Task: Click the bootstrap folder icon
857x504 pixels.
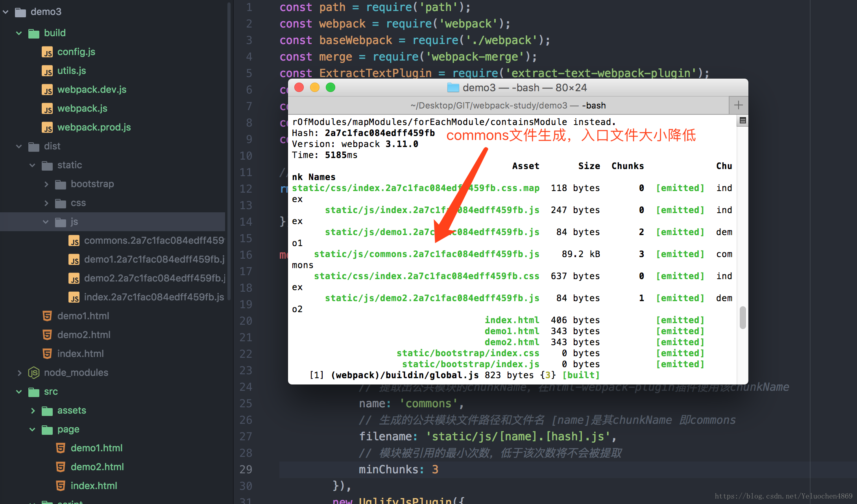Action: 60,184
